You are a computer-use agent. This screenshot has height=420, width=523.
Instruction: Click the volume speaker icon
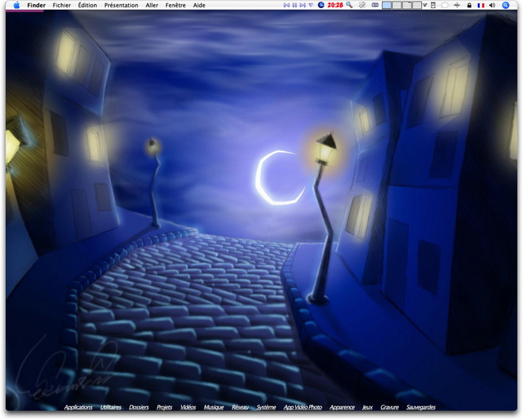click(492, 5)
